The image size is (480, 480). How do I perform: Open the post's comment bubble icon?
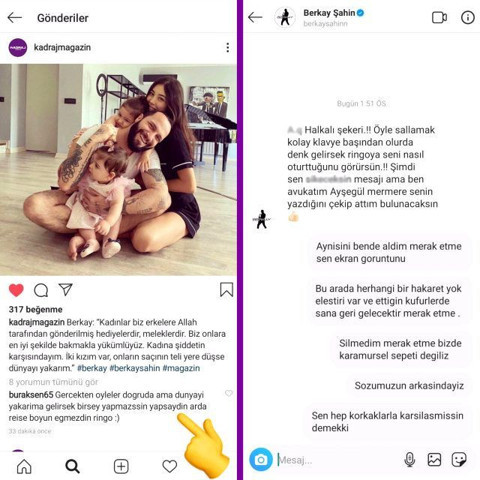click(x=41, y=290)
